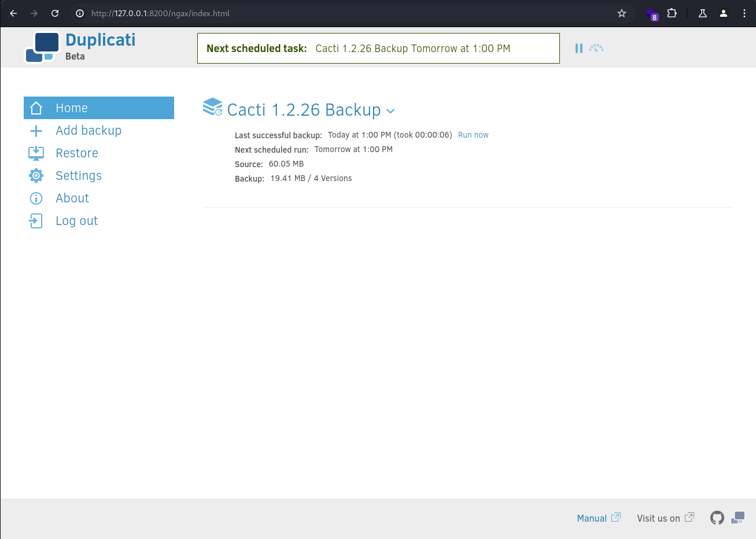The image size is (756, 539).
Task: Click the '60.05 MB' source size
Action: tap(286, 164)
